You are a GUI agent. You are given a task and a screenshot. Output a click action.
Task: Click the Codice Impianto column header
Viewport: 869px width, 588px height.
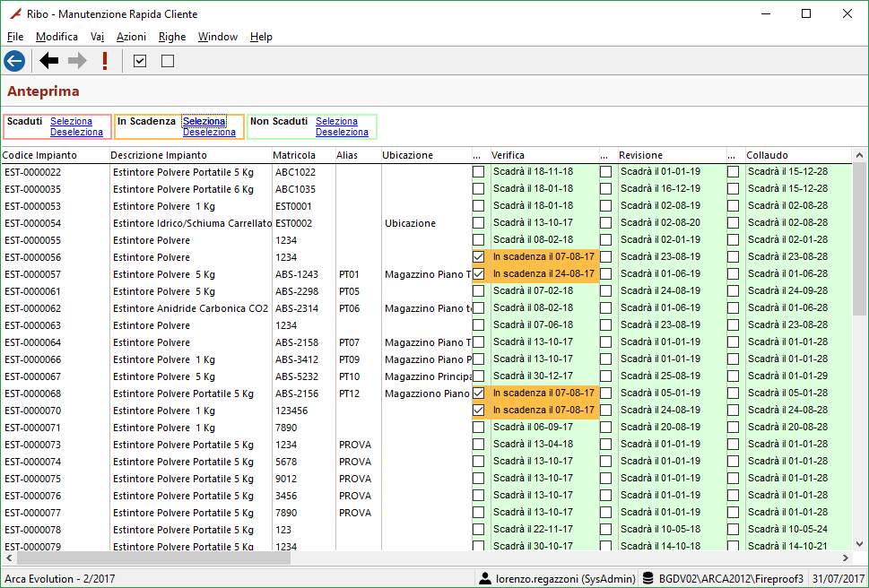[x=55, y=156]
